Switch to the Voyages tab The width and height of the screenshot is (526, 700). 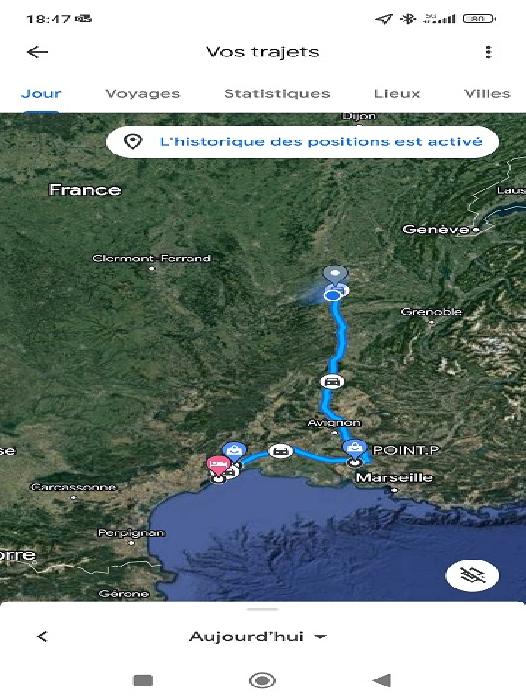[142, 94]
